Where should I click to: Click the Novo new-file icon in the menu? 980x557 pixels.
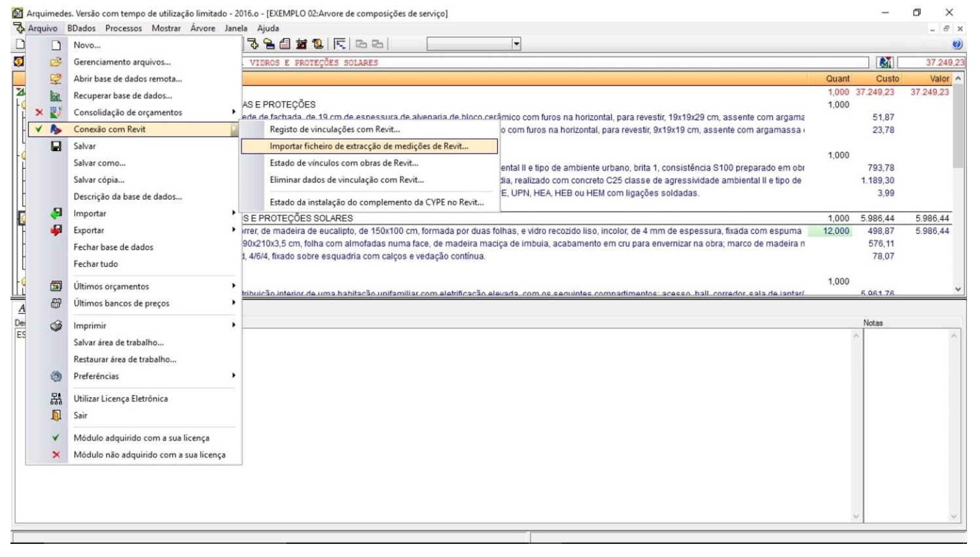point(56,45)
